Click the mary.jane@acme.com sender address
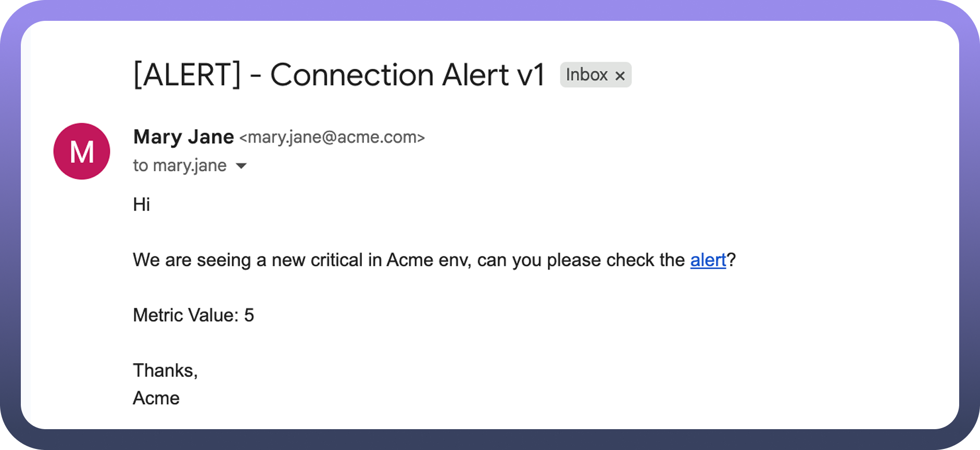980x450 pixels. [x=332, y=137]
